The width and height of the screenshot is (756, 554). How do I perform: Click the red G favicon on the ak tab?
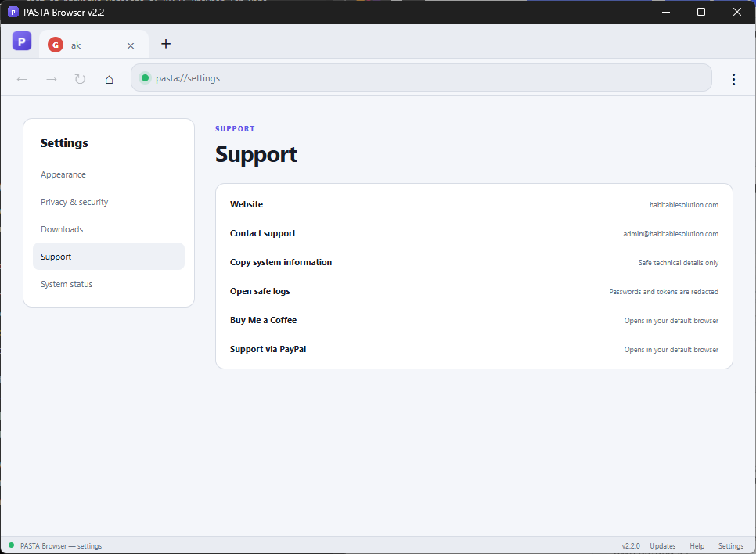[x=56, y=45]
